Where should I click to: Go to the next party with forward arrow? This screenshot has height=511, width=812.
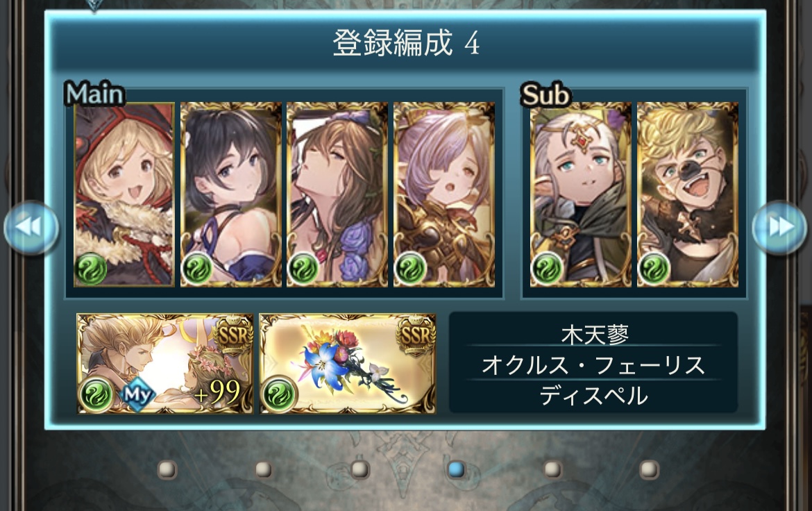[x=779, y=228]
